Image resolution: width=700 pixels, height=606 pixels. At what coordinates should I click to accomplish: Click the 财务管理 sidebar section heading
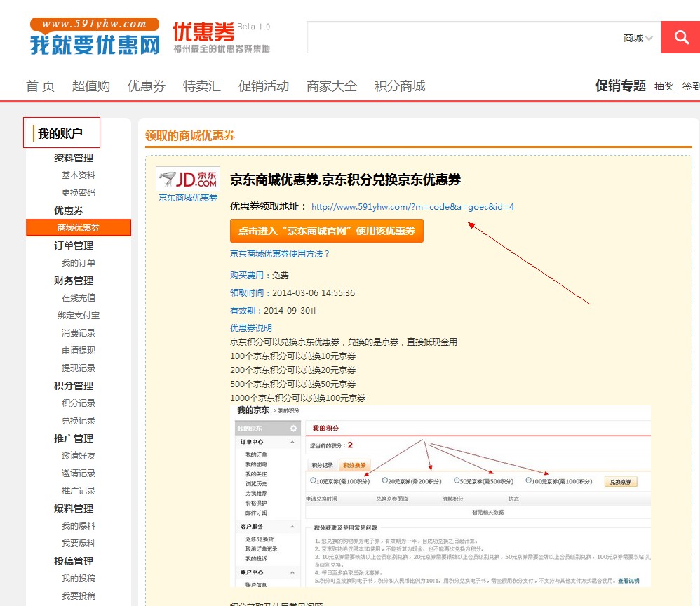click(x=74, y=281)
